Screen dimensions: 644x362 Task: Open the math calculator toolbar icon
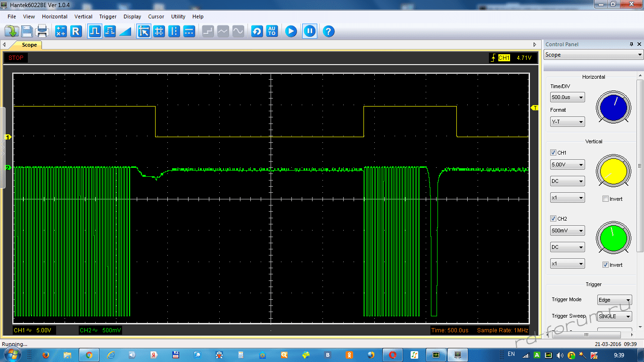point(61,32)
